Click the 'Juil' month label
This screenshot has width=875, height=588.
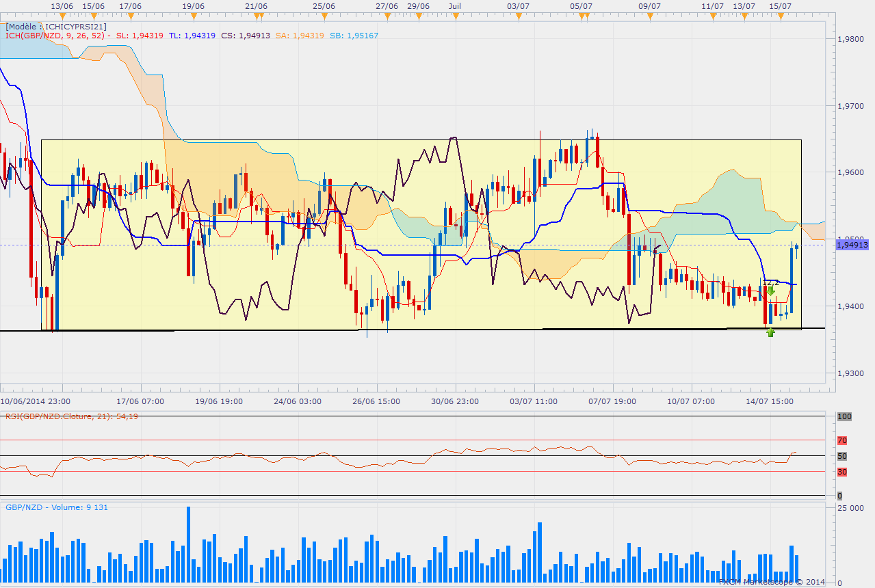tap(455, 5)
